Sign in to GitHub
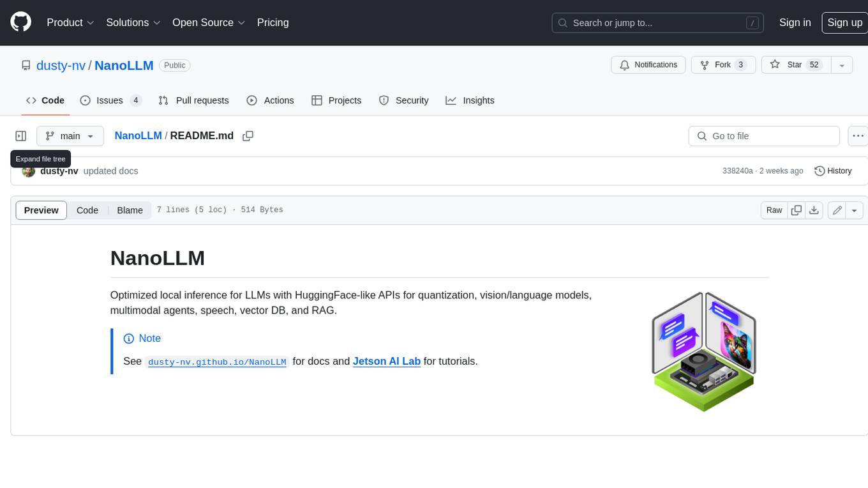868x488 pixels. click(x=795, y=22)
